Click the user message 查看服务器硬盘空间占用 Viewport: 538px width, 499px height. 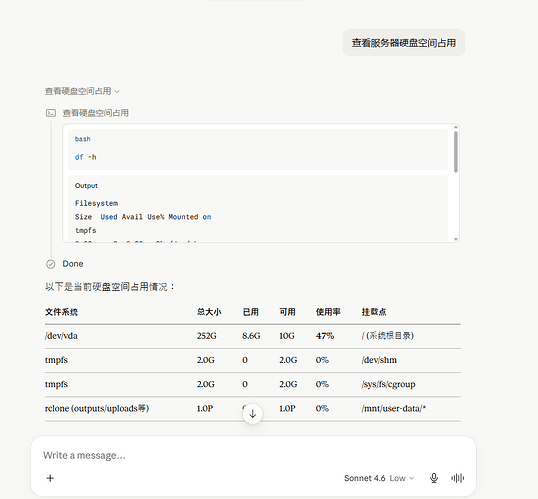pyautogui.click(x=404, y=43)
